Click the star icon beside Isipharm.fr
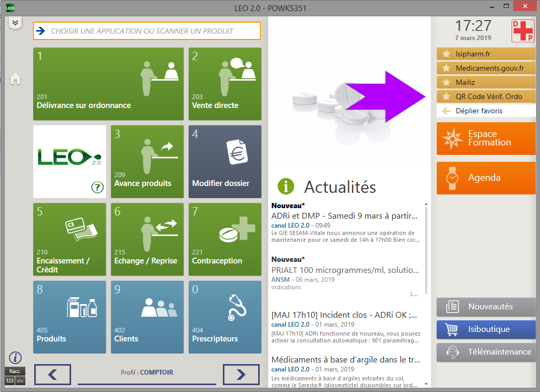This screenshot has height=392, width=540. pos(446,54)
